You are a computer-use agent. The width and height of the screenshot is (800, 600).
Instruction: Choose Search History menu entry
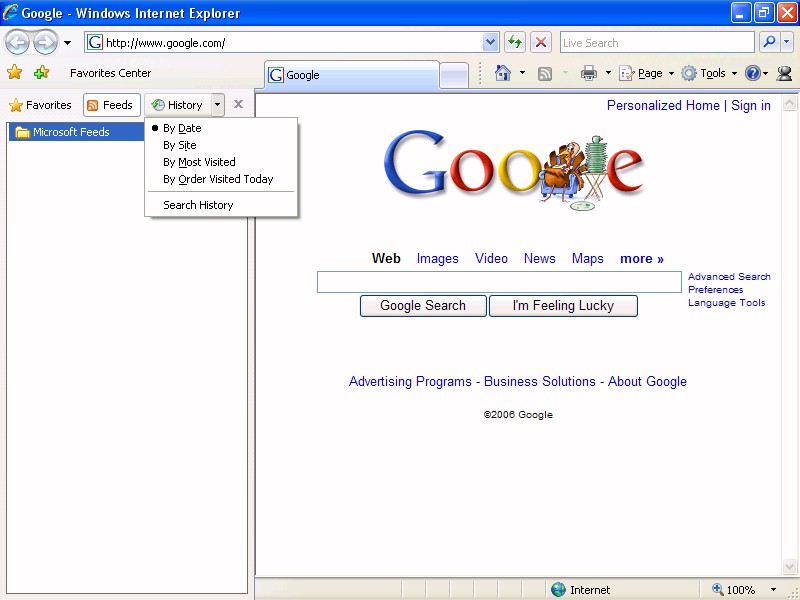(198, 205)
